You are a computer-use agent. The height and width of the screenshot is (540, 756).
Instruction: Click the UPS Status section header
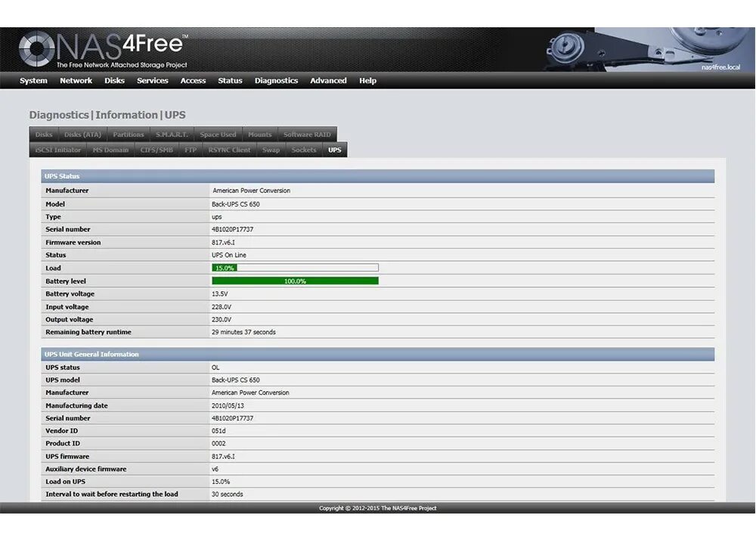click(x=377, y=176)
